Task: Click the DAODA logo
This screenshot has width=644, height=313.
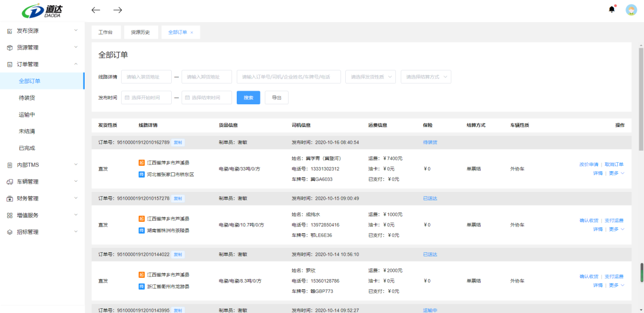Action: [42, 10]
